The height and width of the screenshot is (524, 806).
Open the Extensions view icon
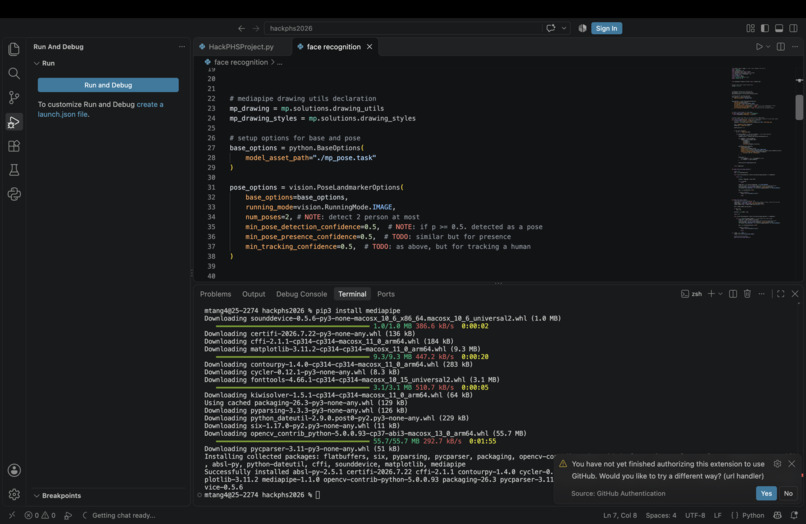(14, 146)
